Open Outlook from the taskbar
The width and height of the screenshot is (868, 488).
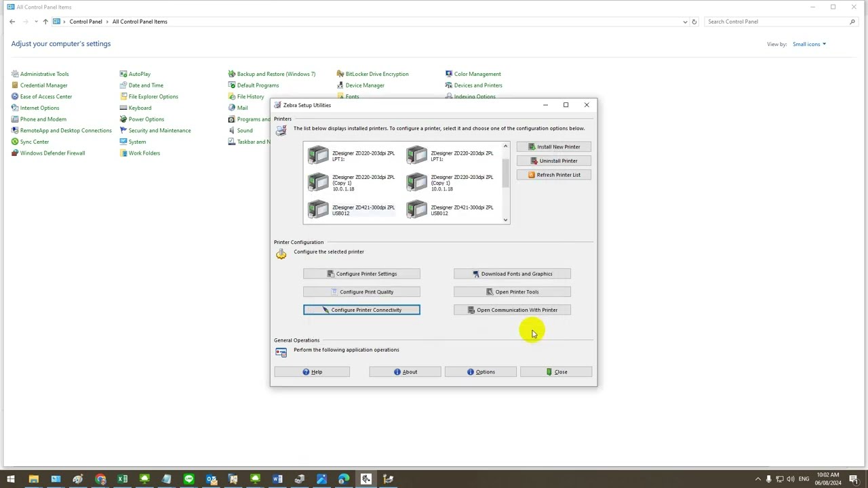coord(211,479)
